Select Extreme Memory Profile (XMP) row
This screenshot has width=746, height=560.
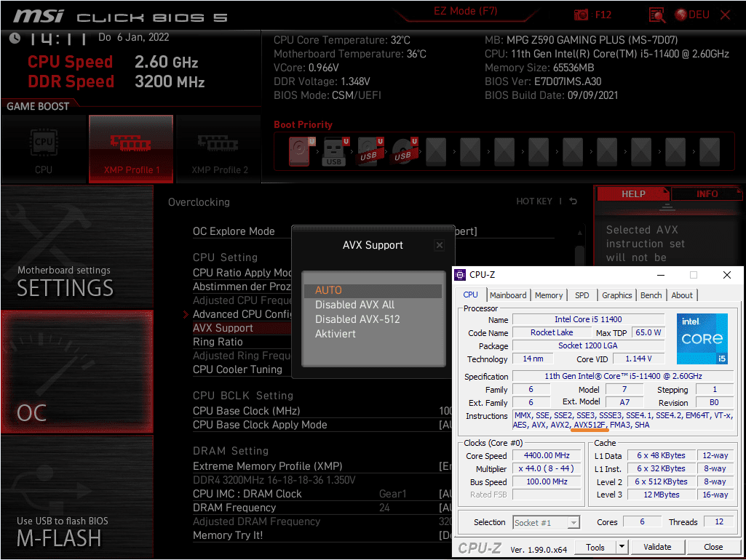pyautogui.click(x=322, y=466)
